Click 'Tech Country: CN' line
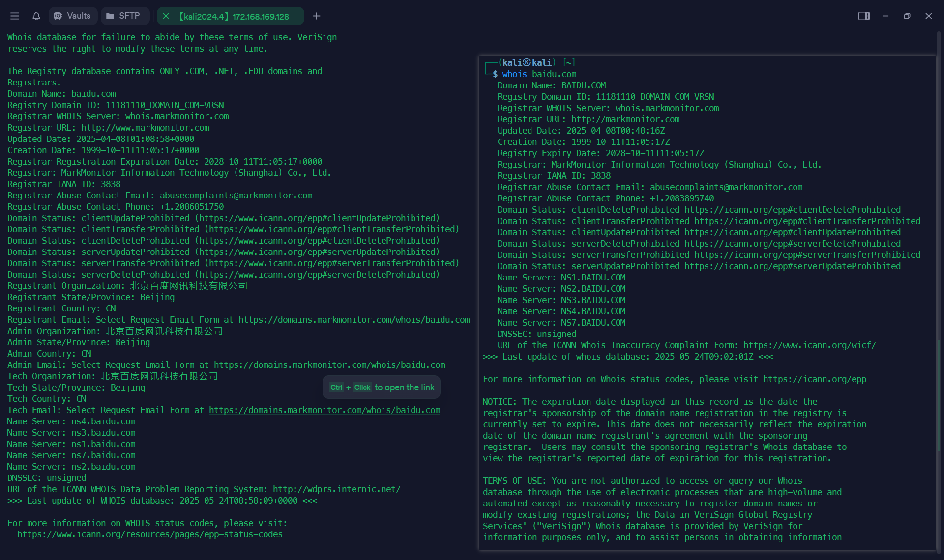 point(47,399)
